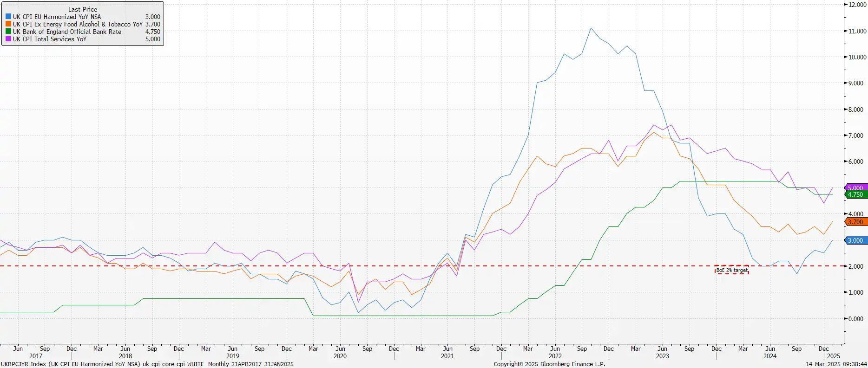Click the 2.000 y-axis label

tap(856, 266)
